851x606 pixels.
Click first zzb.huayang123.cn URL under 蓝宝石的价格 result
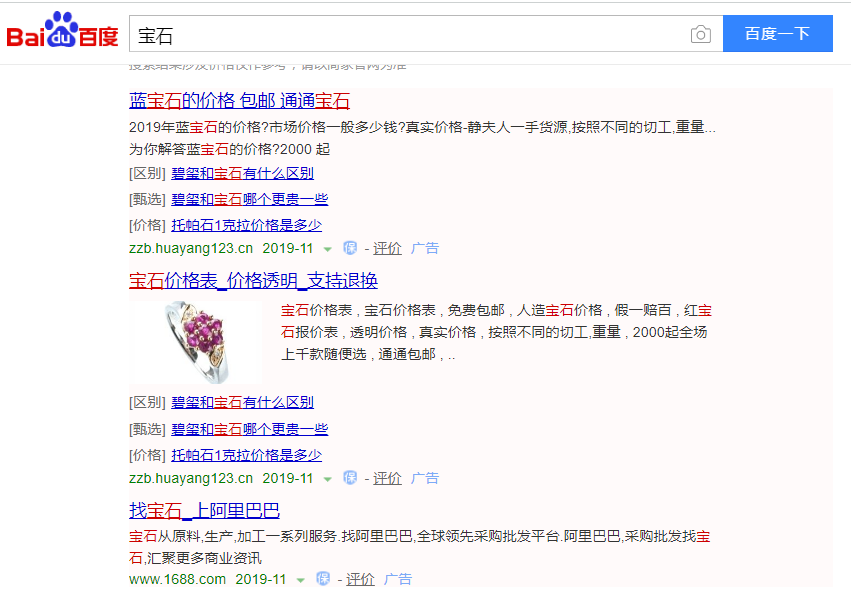coord(191,248)
